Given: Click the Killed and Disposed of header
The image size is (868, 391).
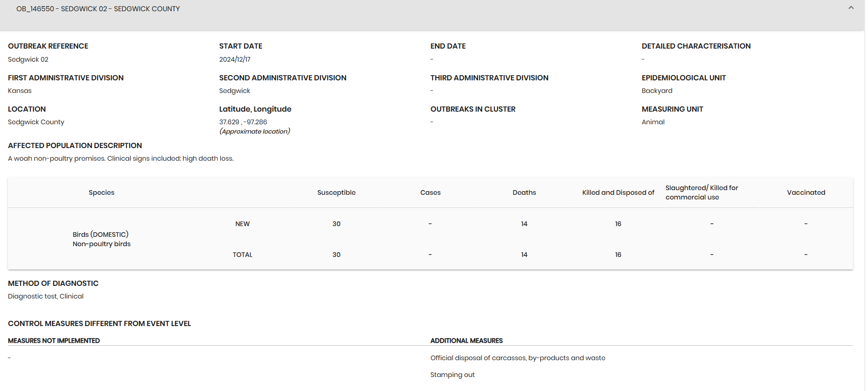Looking at the screenshot, I should point(618,192).
